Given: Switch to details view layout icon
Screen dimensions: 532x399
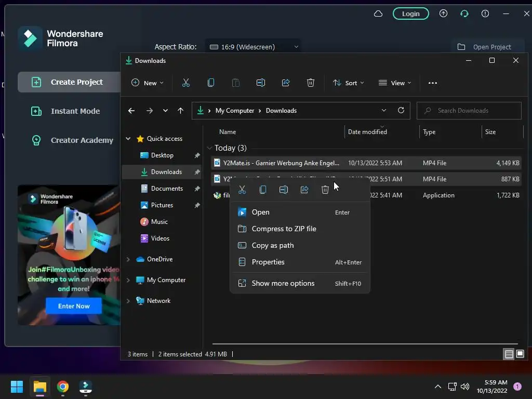Looking at the screenshot, I should 509,354.
